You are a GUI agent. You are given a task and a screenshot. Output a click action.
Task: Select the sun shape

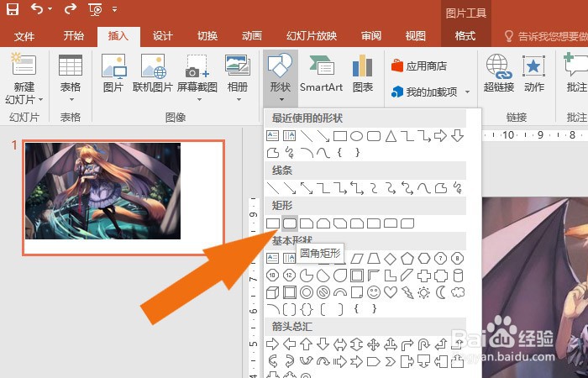(423, 292)
